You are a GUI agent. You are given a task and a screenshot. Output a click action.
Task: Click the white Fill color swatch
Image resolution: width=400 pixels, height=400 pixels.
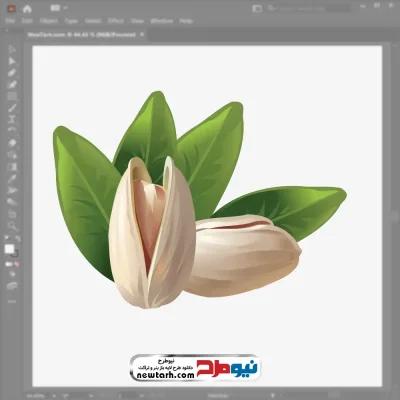pos(9,249)
